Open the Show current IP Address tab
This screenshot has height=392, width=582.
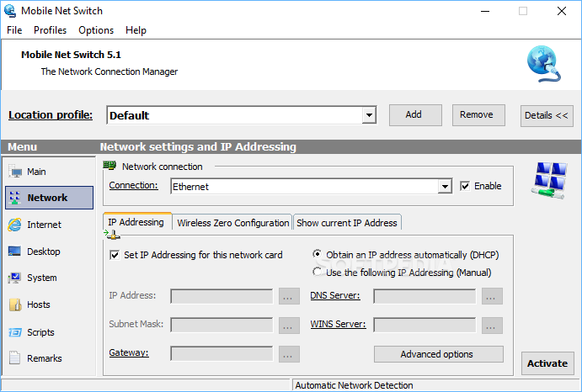(x=347, y=223)
